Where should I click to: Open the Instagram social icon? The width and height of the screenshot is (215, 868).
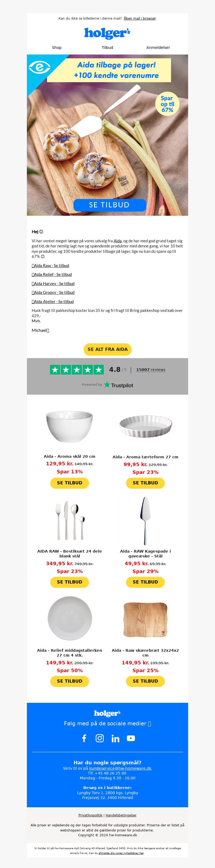(100, 738)
